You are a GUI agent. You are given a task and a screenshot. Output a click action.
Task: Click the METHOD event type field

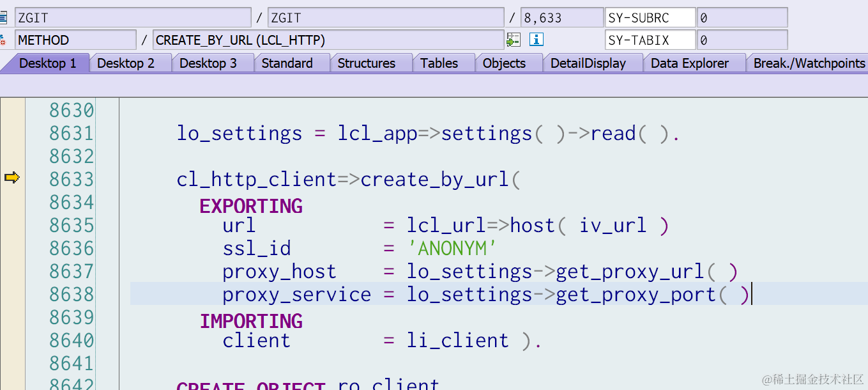[x=75, y=40]
